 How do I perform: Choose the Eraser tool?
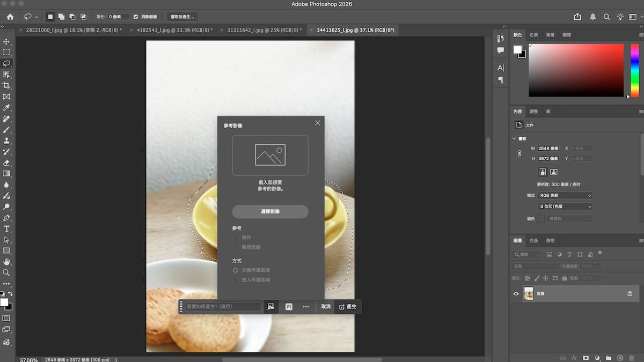click(x=6, y=162)
